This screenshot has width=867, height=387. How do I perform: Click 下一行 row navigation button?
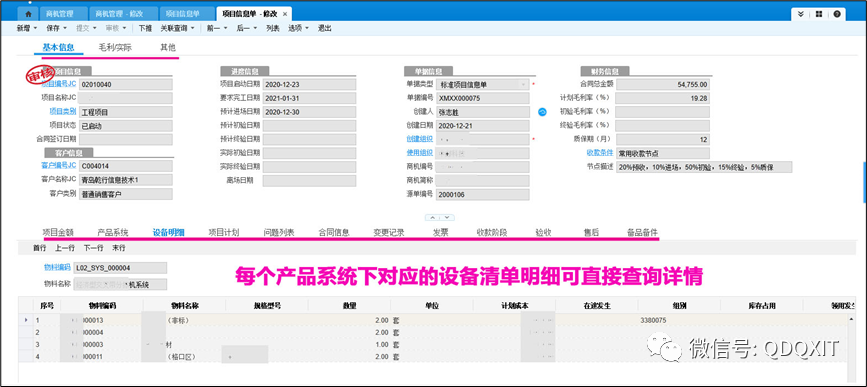coord(93,248)
